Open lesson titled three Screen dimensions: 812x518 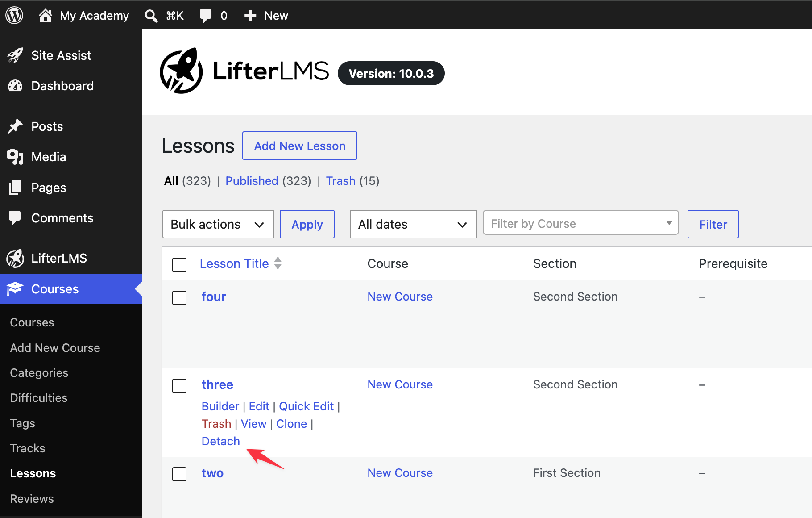(217, 384)
